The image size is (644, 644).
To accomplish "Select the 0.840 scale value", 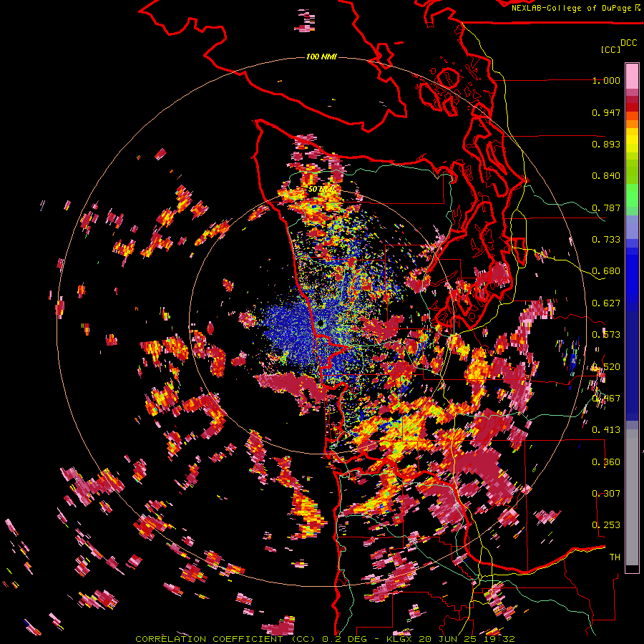I will coord(606,176).
